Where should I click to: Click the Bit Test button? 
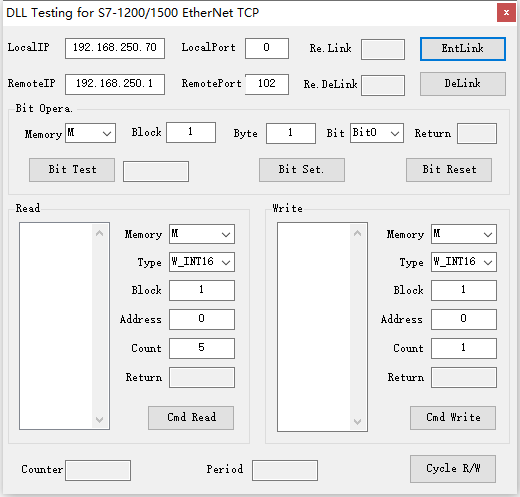[72, 170]
